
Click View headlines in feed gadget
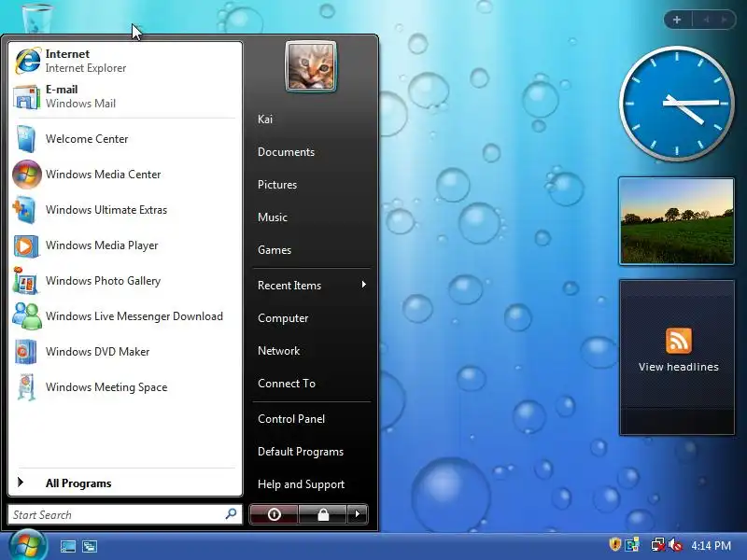tap(679, 367)
